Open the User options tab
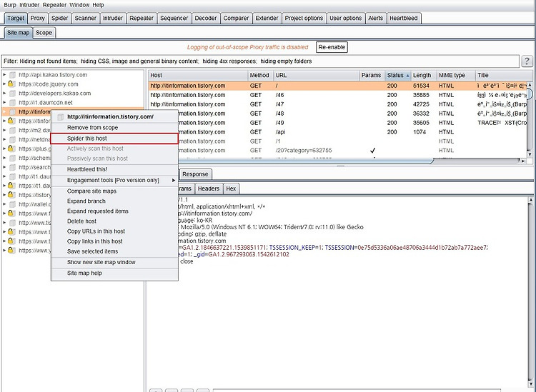The image size is (536, 392). click(x=345, y=18)
